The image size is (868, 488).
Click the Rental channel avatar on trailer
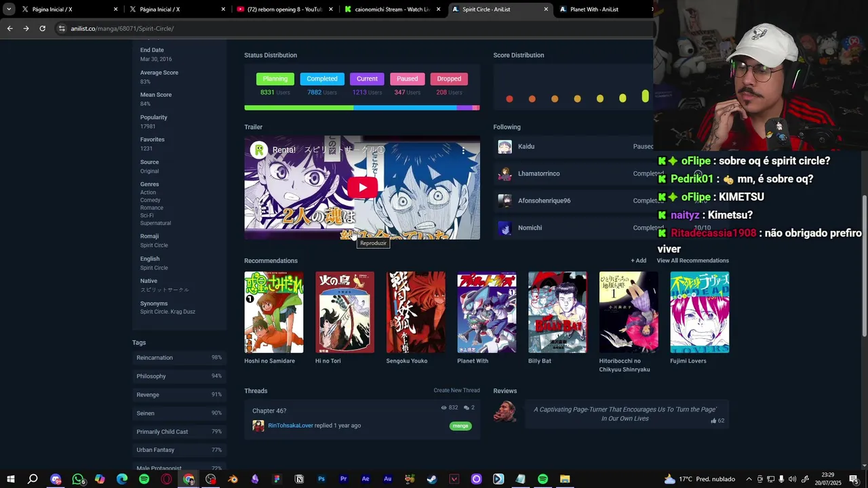click(x=259, y=150)
